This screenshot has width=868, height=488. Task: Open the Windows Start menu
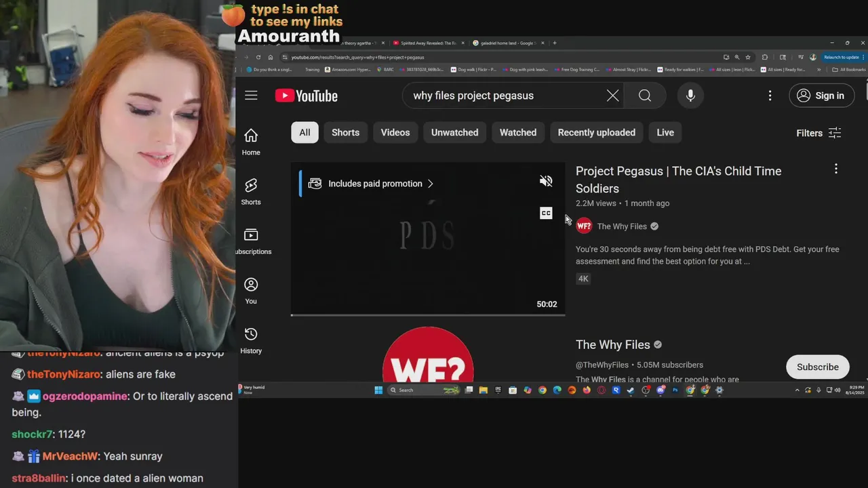coord(378,390)
